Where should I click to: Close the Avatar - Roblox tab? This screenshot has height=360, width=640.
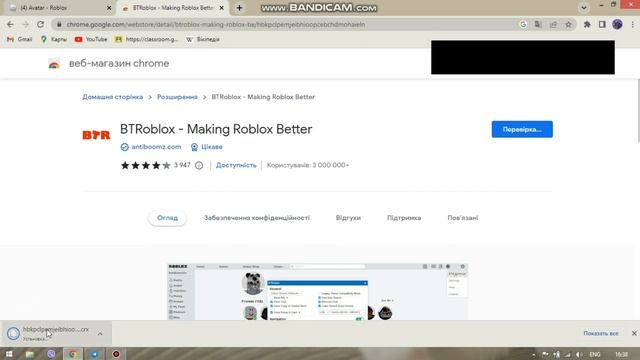[109, 8]
